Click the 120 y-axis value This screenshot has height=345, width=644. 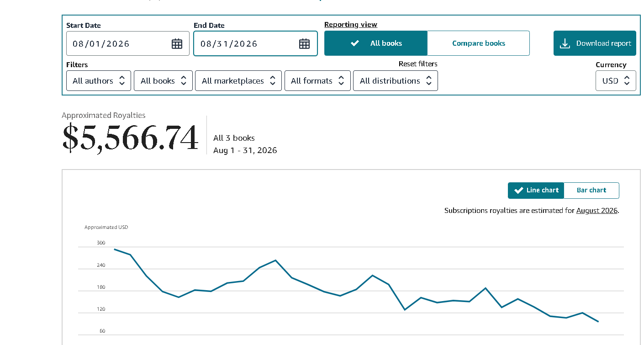tap(101, 309)
